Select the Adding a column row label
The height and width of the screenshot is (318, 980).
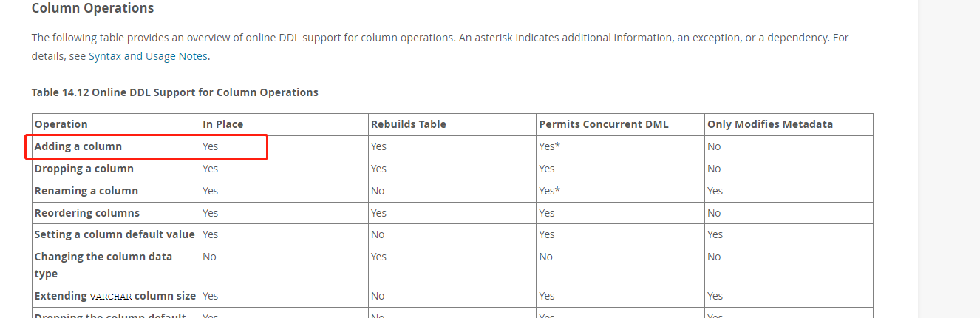(x=78, y=146)
